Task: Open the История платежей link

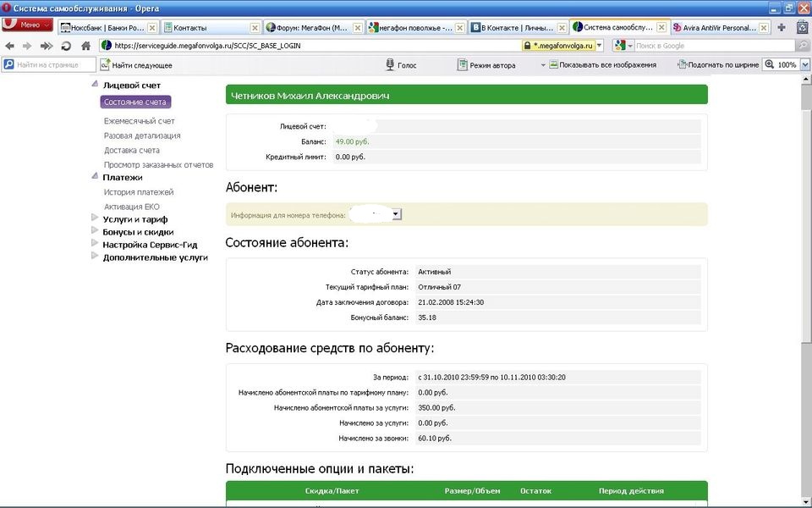Action: 138,192
